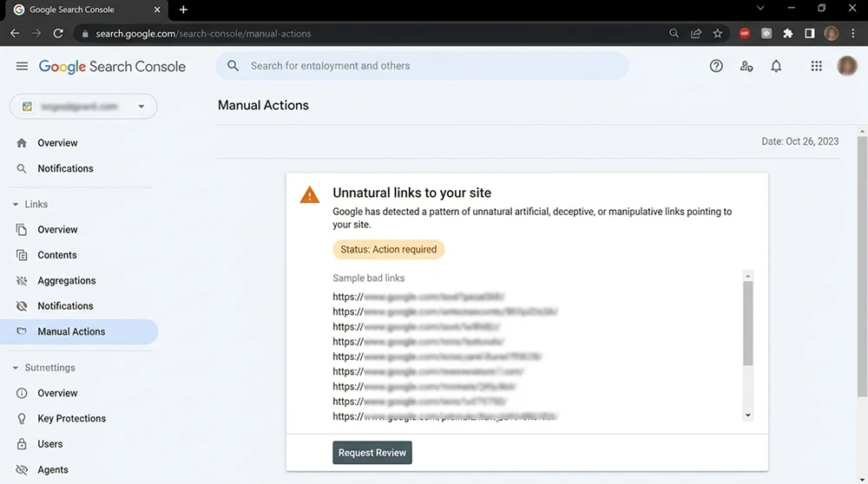Click sample links scrollbar down arrow
Image resolution: width=868 pixels, height=484 pixels.
tap(748, 415)
